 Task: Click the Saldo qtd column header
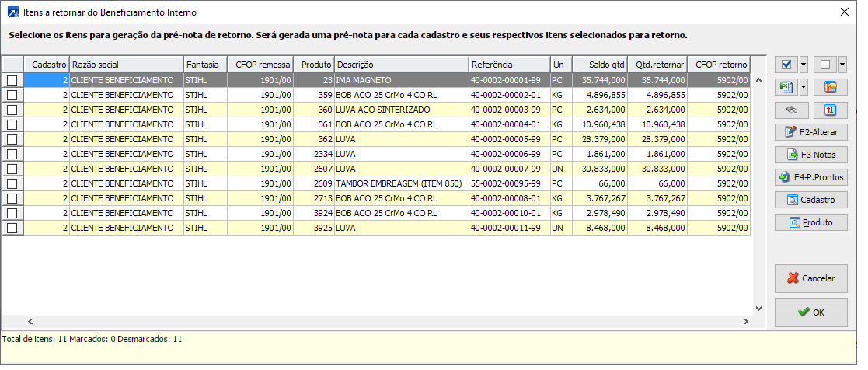pos(599,65)
